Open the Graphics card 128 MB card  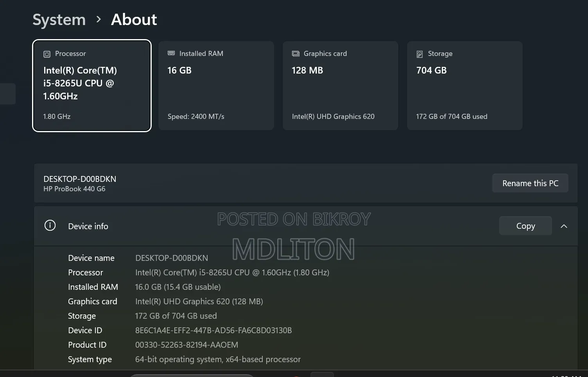click(341, 86)
